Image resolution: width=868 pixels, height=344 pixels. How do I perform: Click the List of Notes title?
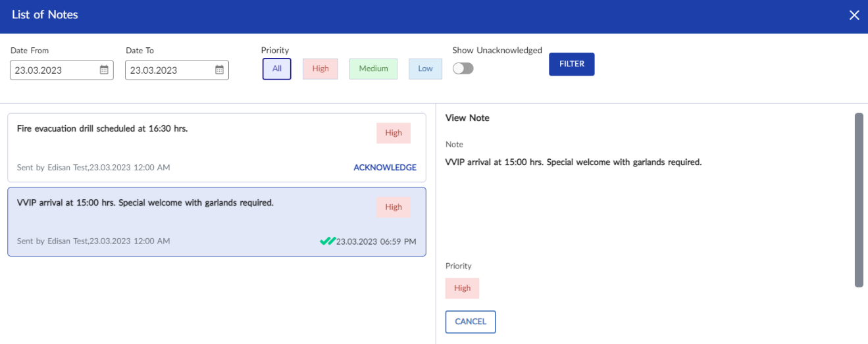pos(45,14)
